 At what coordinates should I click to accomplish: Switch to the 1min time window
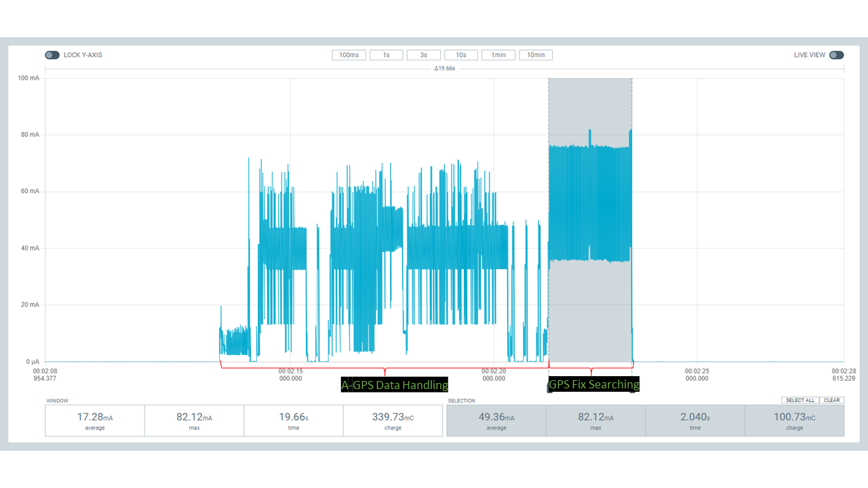coord(498,55)
